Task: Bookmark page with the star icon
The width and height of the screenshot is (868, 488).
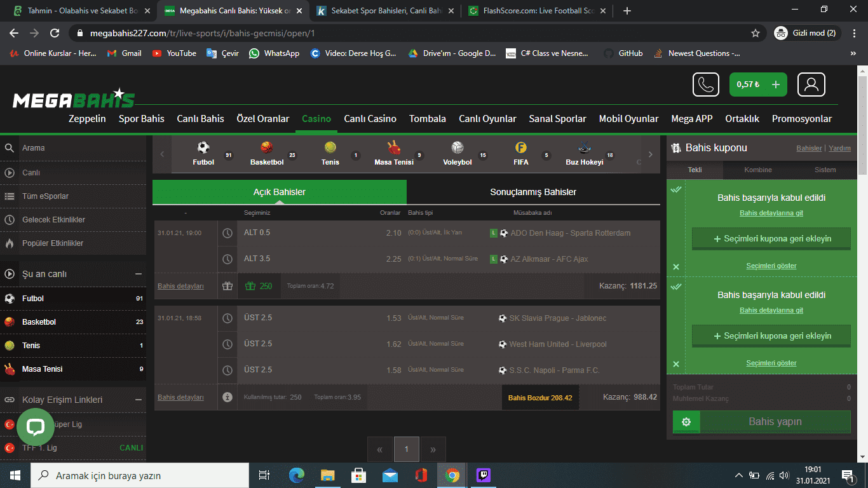Action: point(756,33)
